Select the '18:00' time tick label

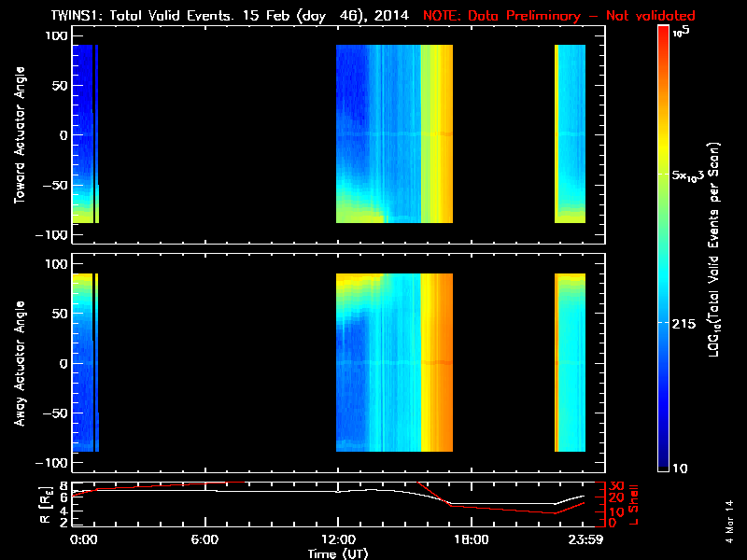[x=472, y=539]
